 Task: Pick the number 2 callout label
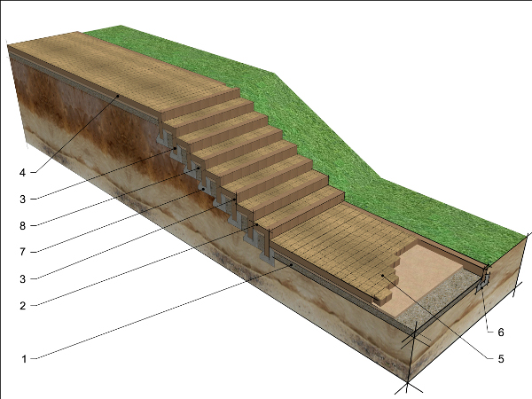(25, 305)
